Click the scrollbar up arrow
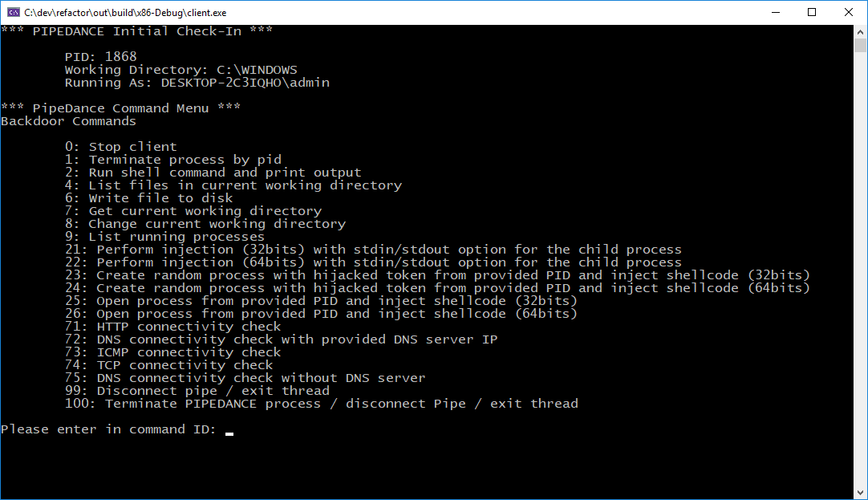This screenshot has height=500, width=868. coord(861,31)
